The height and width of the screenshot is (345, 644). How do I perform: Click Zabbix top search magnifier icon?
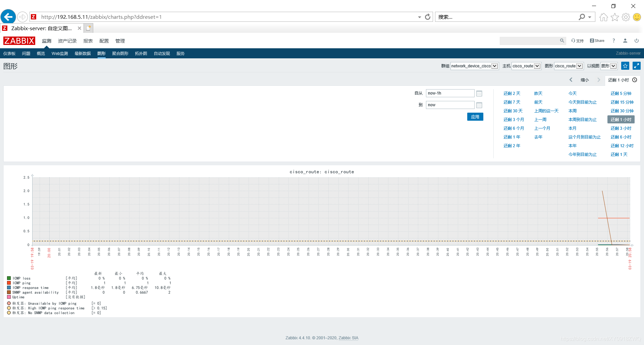click(x=562, y=41)
